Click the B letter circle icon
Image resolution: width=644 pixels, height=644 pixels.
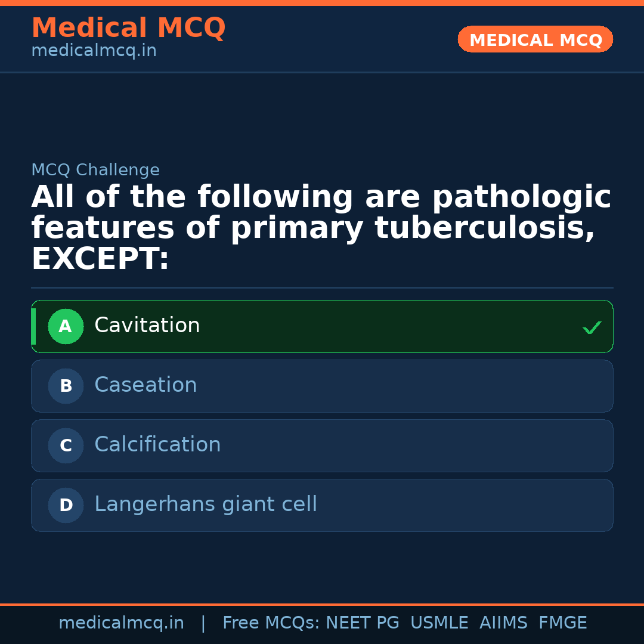[x=66, y=386]
